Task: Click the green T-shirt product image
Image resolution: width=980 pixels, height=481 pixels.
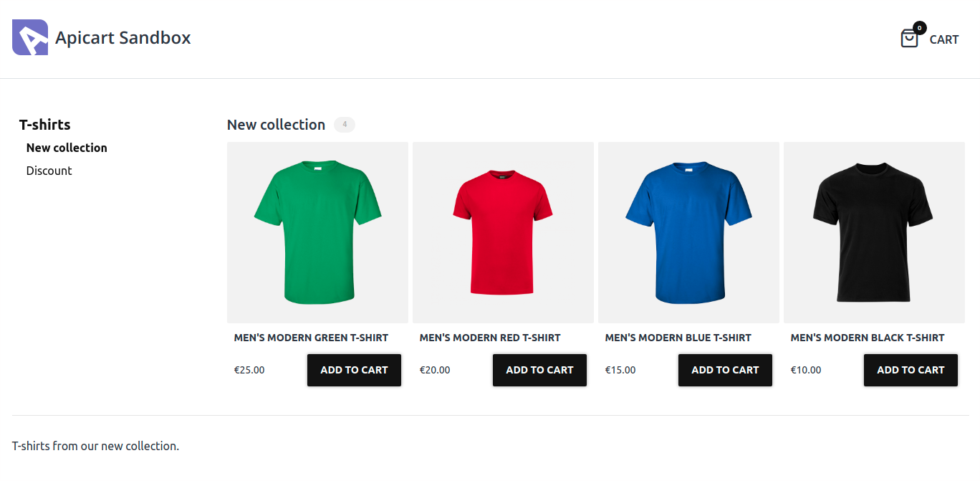Action: point(317,232)
